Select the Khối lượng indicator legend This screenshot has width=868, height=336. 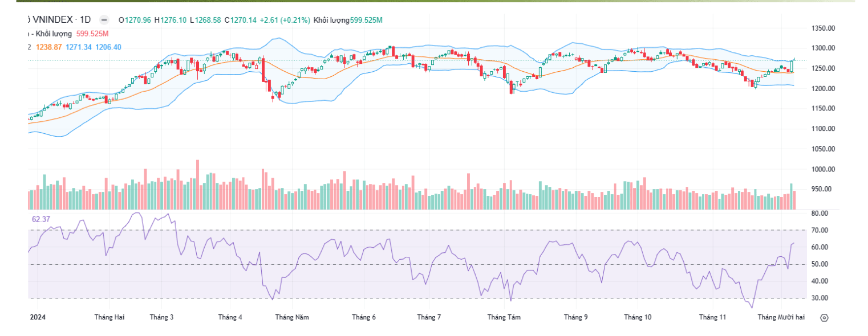(52, 34)
